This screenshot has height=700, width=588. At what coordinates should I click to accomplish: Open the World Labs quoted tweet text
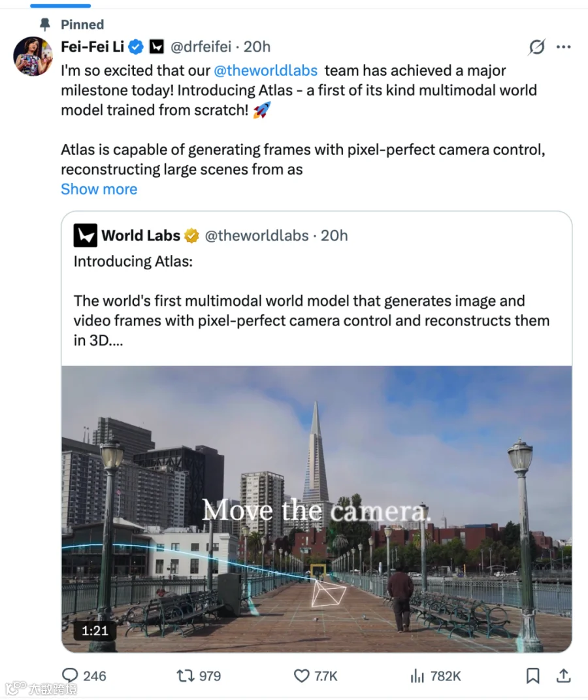point(312,301)
